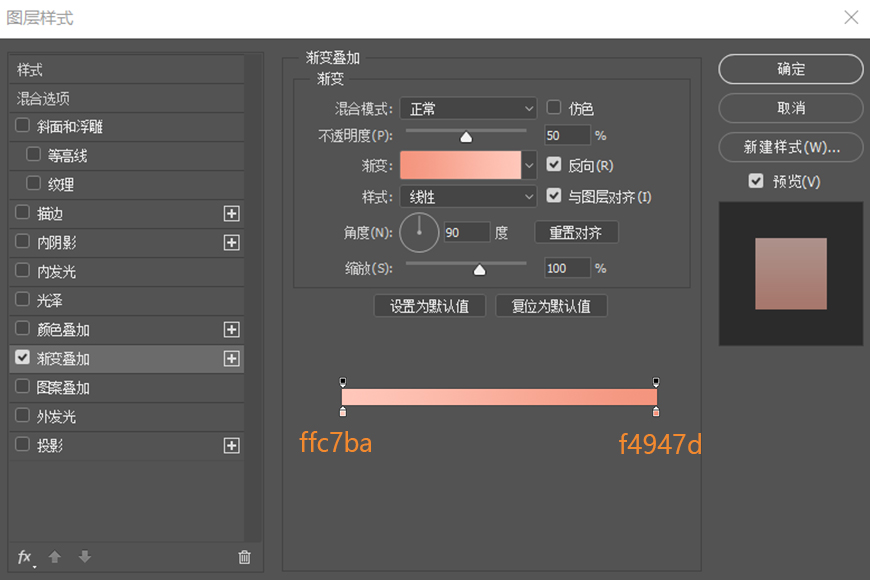Select the ffc7ba gradient stop
Screen dimensions: 870x580
[344, 410]
